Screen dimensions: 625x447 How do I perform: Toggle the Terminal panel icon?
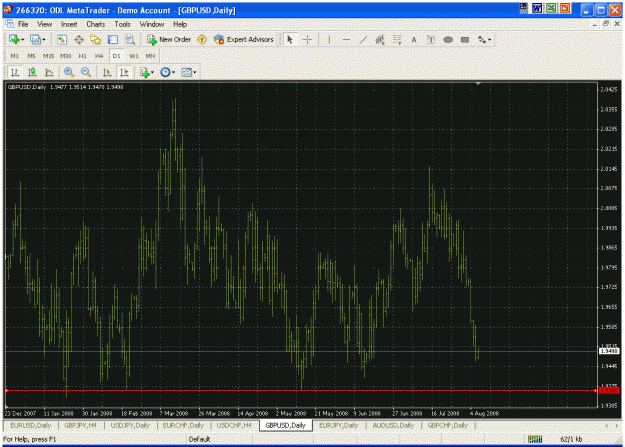113,39
